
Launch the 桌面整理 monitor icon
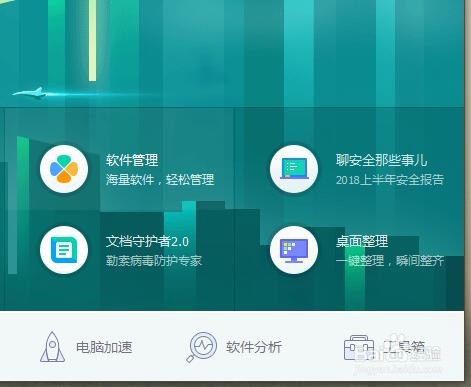click(x=294, y=250)
